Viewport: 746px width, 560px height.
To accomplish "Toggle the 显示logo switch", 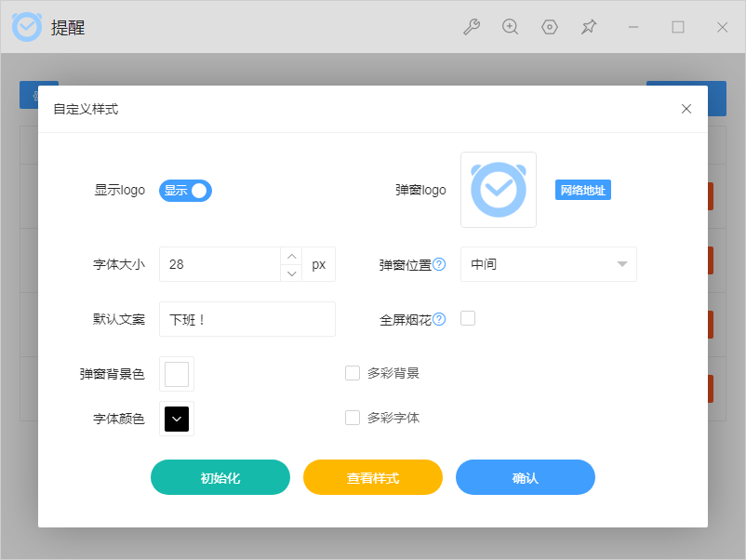I will point(186,191).
